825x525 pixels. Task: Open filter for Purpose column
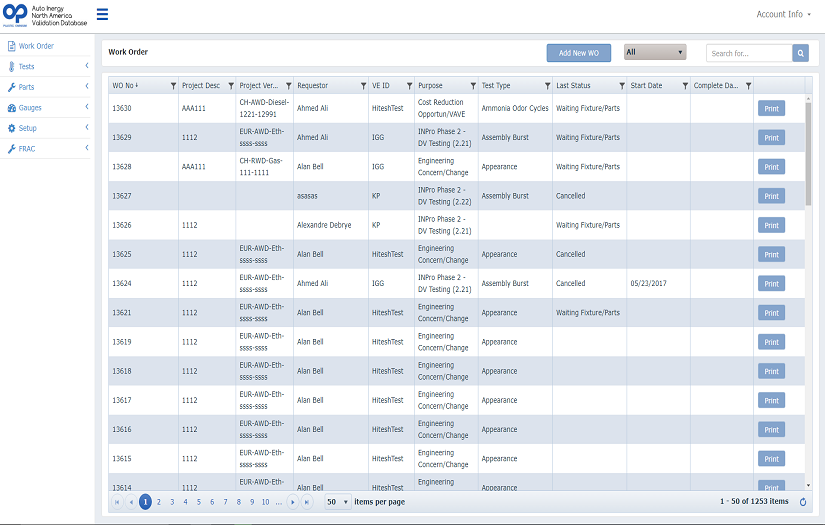pyautogui.click(x=473, y=86)
